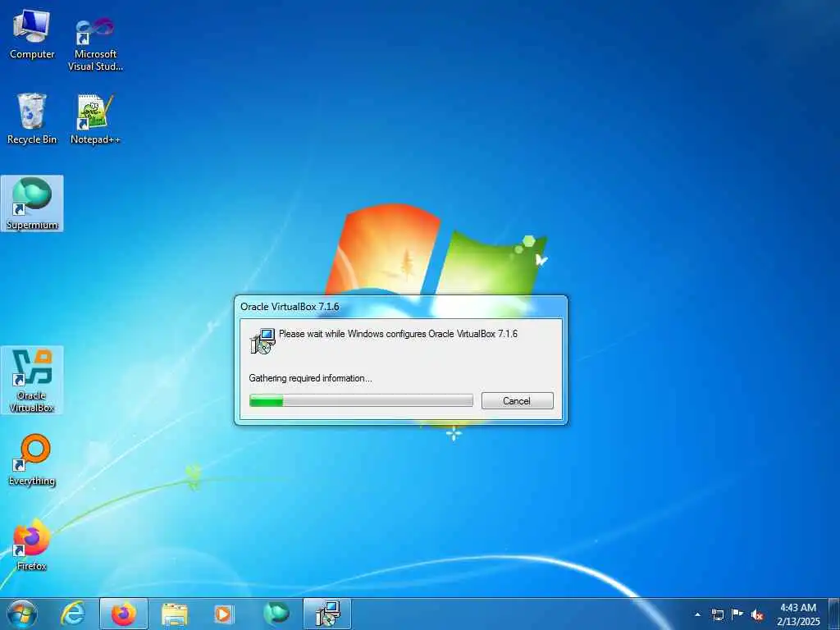Open the network status tray icon
Image resolution: width=840 pixels, height=630 pixels.
pyautogui.click(x=717, y=614)
